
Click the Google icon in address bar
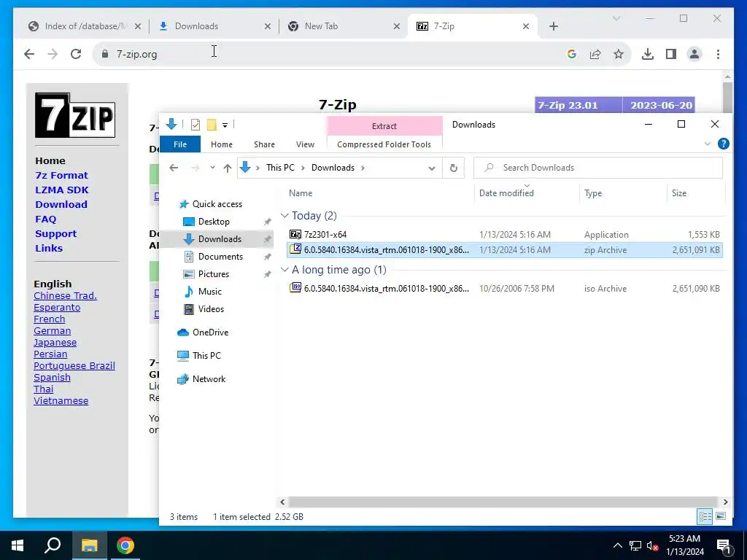572,54
